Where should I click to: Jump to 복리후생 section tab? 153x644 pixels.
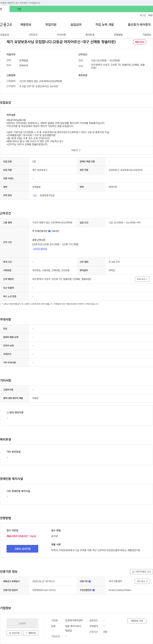pos(90,35)
